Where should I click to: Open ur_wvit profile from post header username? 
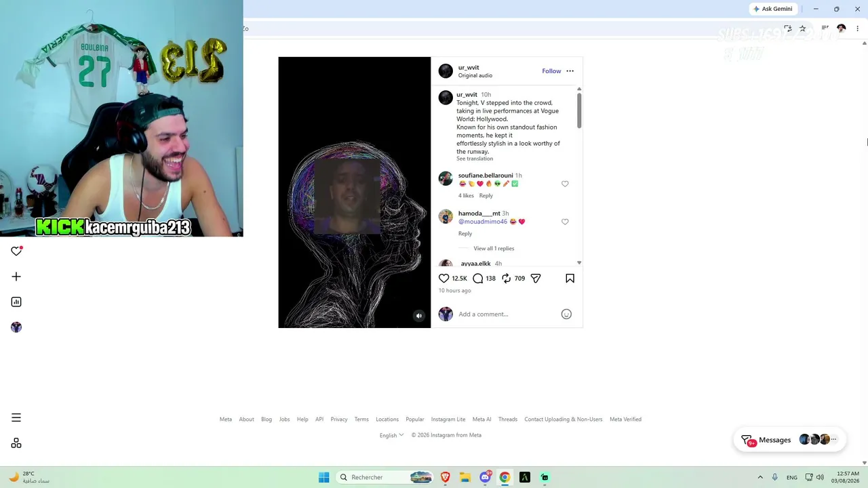pyautogui.click(x=469, y=68)
